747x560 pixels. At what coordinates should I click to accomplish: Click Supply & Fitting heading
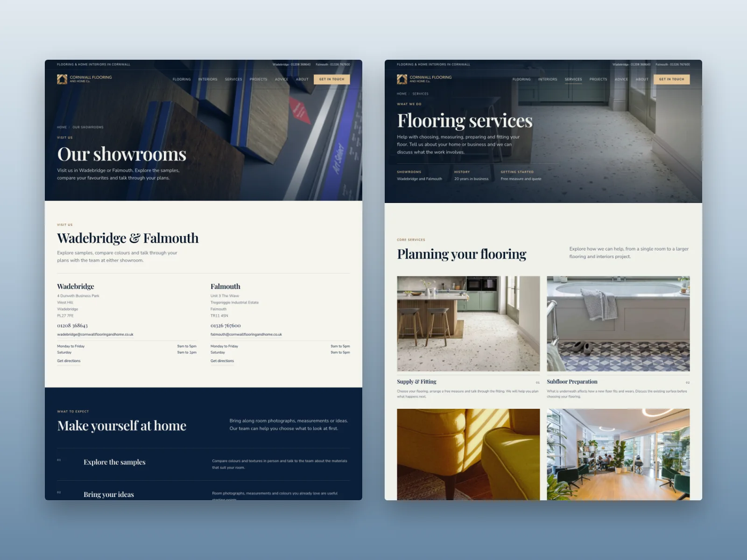(x=416, y=381)
